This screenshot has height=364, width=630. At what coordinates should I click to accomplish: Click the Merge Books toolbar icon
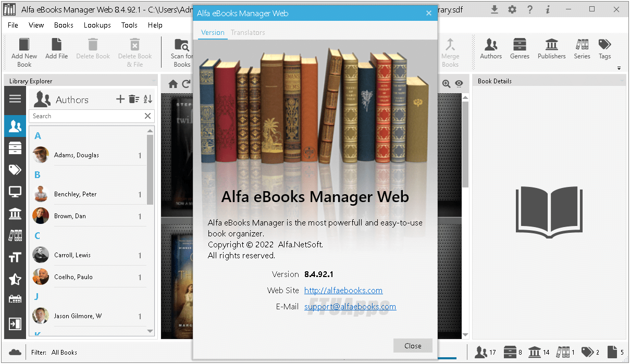[x=450, y=45]
